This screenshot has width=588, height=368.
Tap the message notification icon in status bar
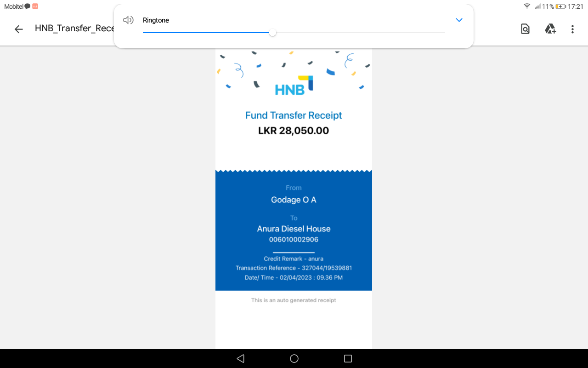pos(28,6)
